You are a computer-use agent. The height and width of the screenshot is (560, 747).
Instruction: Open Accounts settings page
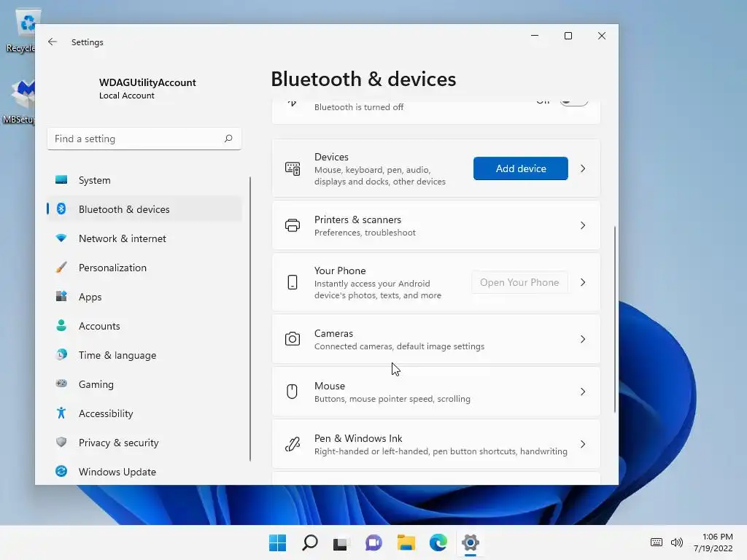pyautogui.click(x=144, y=326)
